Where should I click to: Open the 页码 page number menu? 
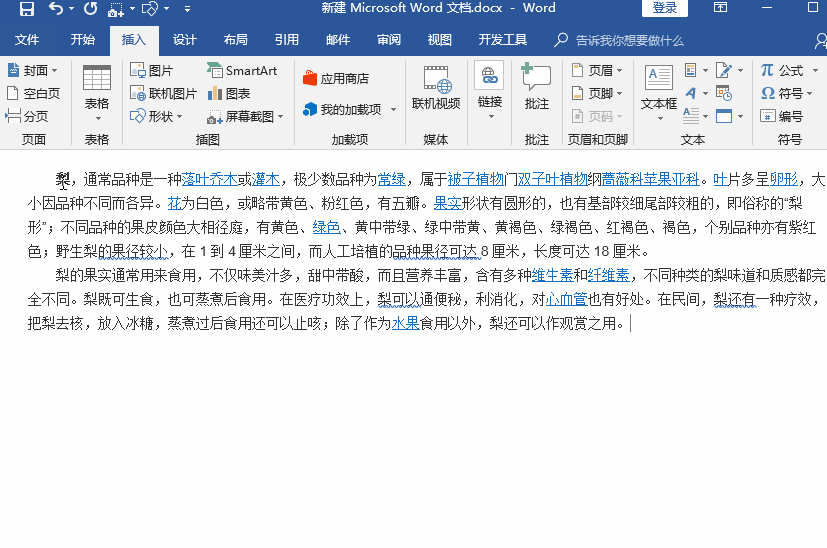click(x=598, y=116)
